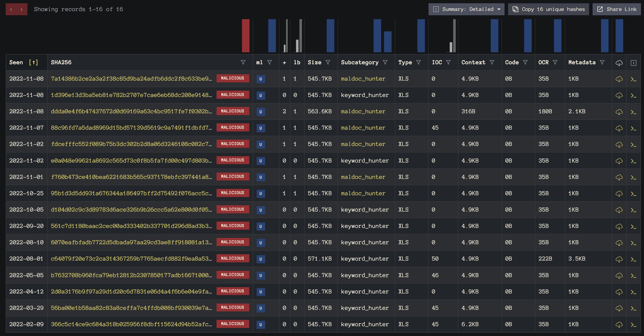Image resolution: width=644 pixels, height=336 pixels.
Task: Click red histogram bar above MALICIOUS column
Action: (x=246, y=36)
